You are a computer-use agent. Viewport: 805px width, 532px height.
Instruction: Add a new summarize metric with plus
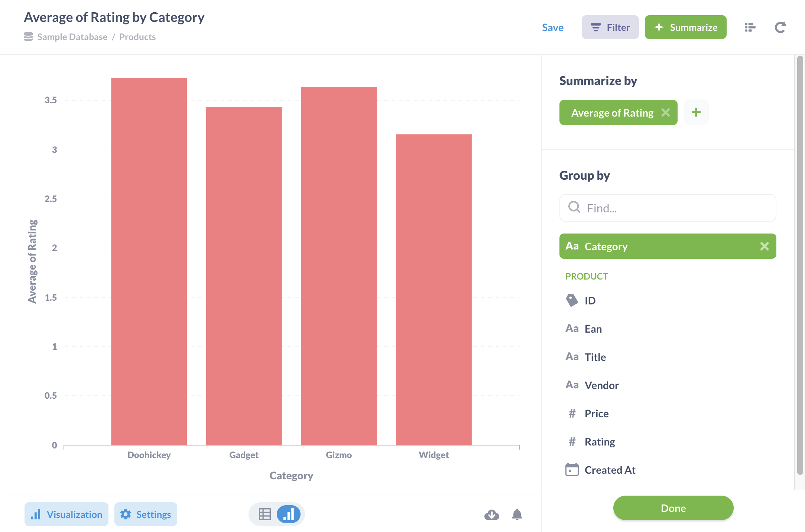(x=696, y=112)
